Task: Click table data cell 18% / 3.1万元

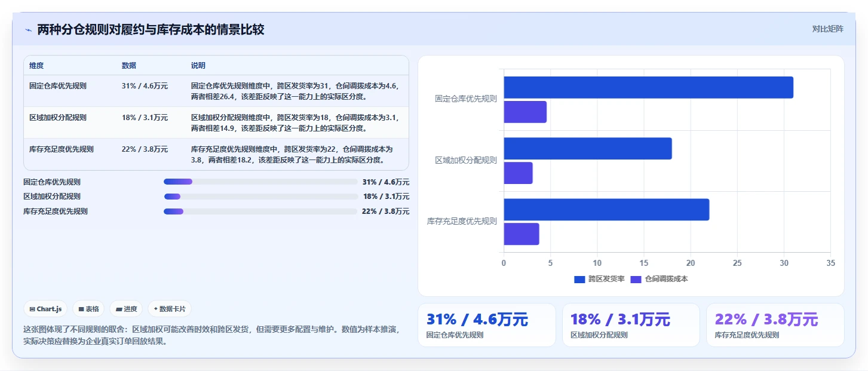Action: click(x=145, y=118)
